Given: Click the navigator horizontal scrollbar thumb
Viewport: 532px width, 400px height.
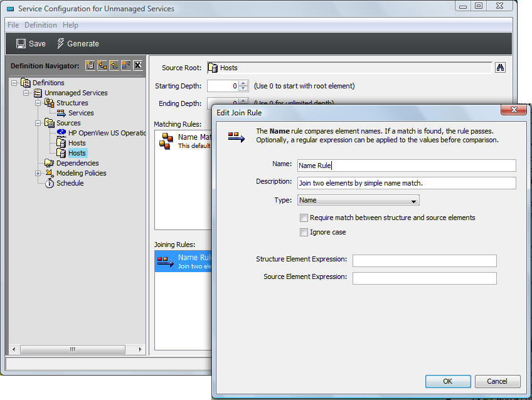Looking at the screenshot, I should [x=73, y=349].
